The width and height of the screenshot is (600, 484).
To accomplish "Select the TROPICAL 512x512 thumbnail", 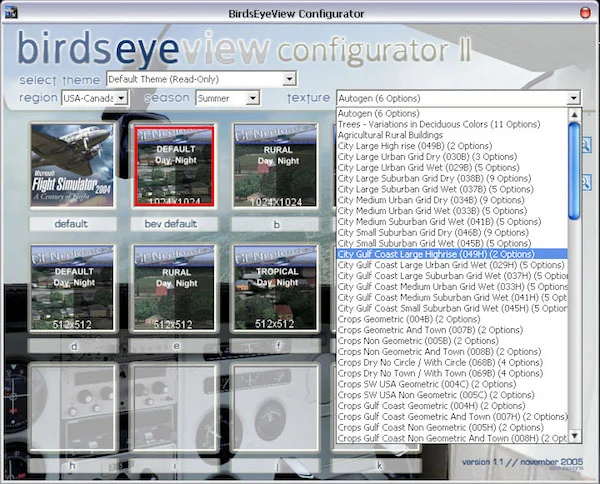I will 275,288.
